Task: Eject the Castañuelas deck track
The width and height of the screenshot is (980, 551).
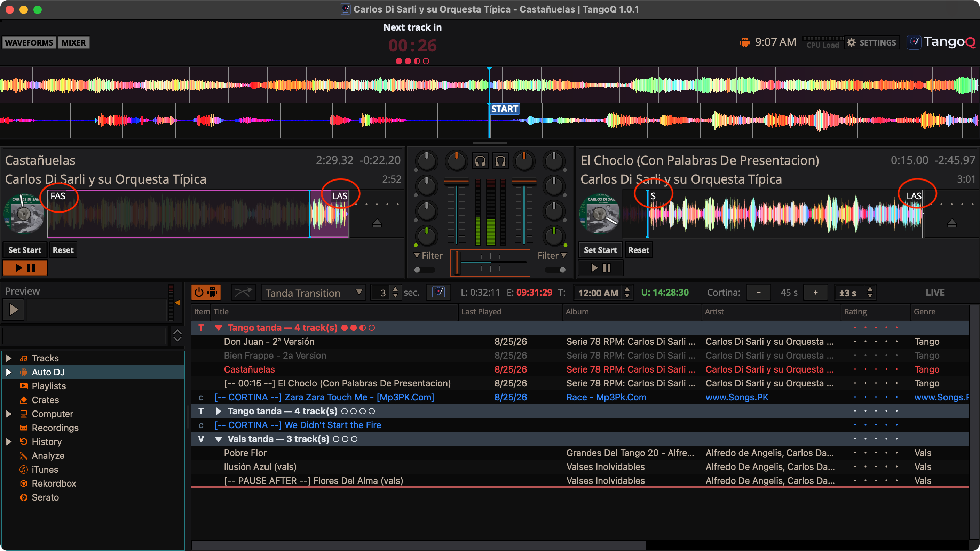Action: click(377, 223)
